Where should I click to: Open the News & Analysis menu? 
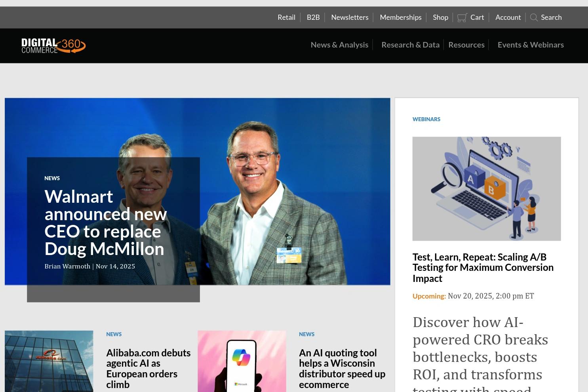339,44
